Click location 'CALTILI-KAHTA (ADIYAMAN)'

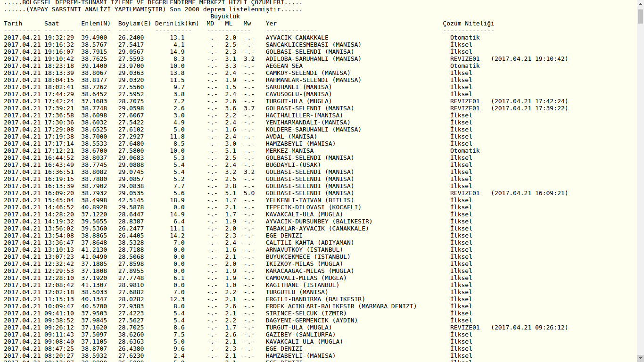point(310,243)
